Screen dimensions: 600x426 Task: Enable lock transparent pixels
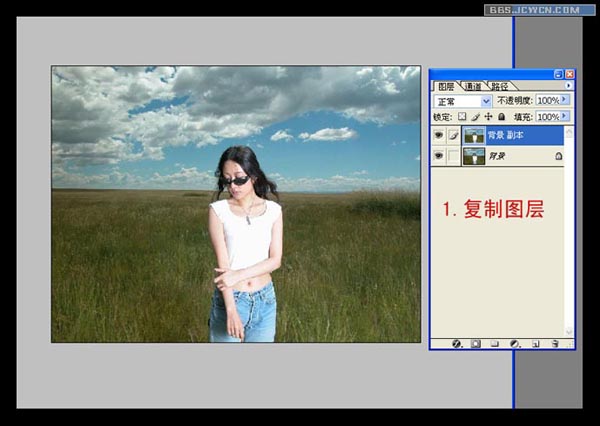[462, 117]
